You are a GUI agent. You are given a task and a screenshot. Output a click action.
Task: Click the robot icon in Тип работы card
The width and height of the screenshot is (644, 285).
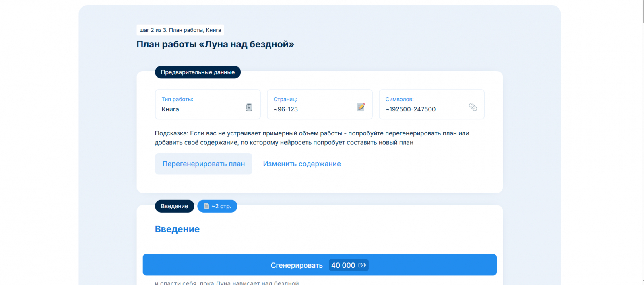coord(249,107)
